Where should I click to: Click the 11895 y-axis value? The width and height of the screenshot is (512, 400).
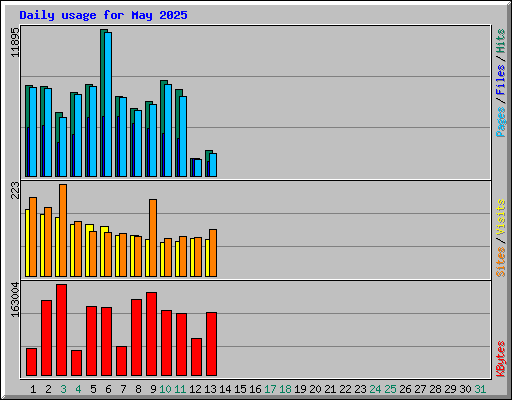[x=15, y=42]
